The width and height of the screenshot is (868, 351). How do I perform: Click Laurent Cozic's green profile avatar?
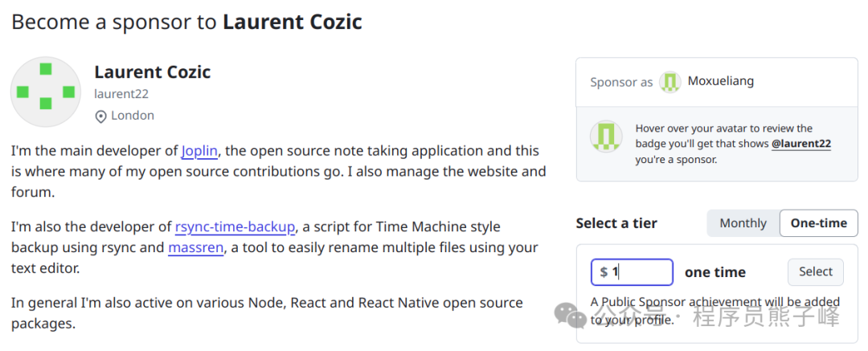pyautogui.click(x=46, y=92)
